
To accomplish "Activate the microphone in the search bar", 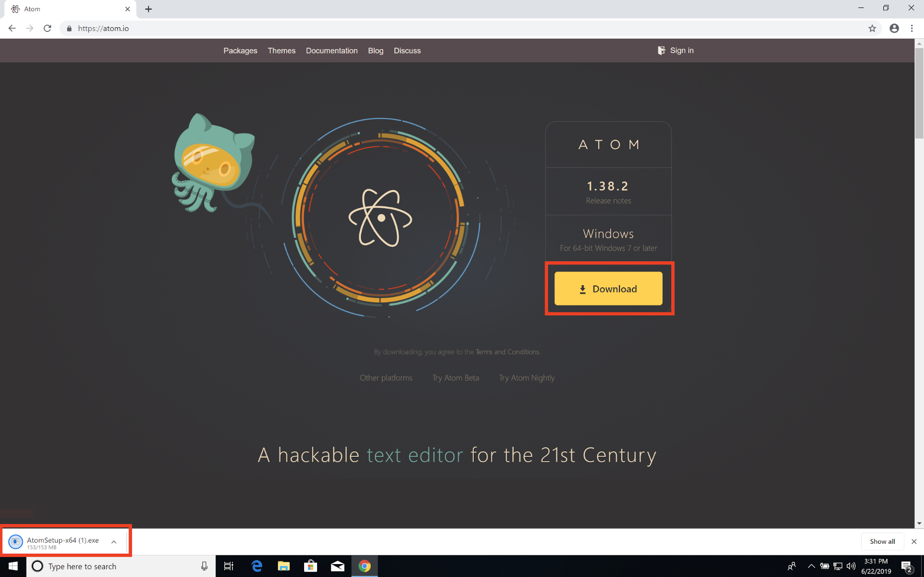I will click(204, 566).
